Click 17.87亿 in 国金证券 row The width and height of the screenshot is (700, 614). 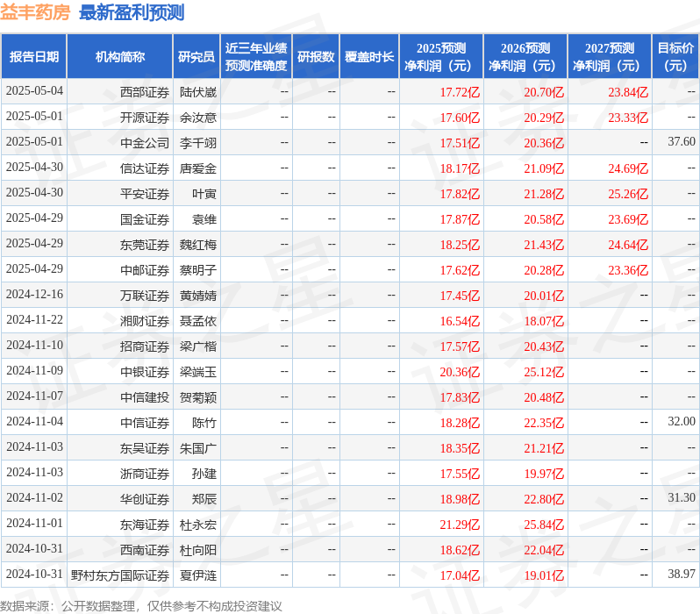460,219
